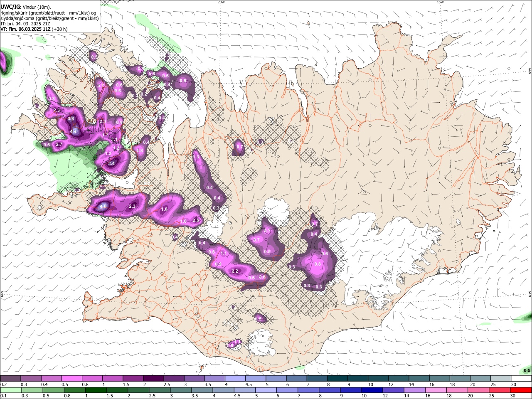Screen dimensions: 532x399
Task: Click the 'VT: Fim. 06.03.2025 11Z (+38 h)' line
Action: [x=34, y=29]
